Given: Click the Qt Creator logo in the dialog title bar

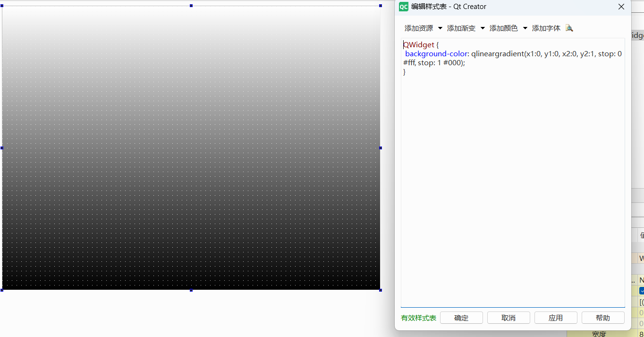Looking at the screenshot, I should [404, 7].
